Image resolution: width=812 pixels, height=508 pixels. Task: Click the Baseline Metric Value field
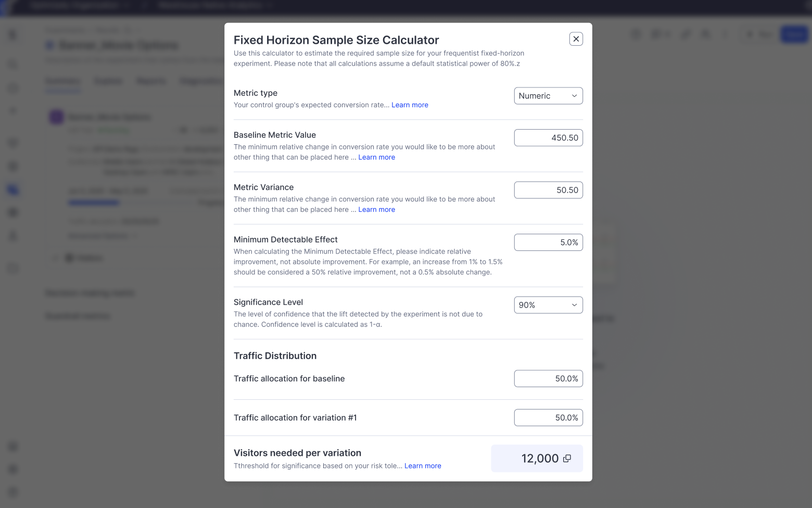[x=548, y=138]
